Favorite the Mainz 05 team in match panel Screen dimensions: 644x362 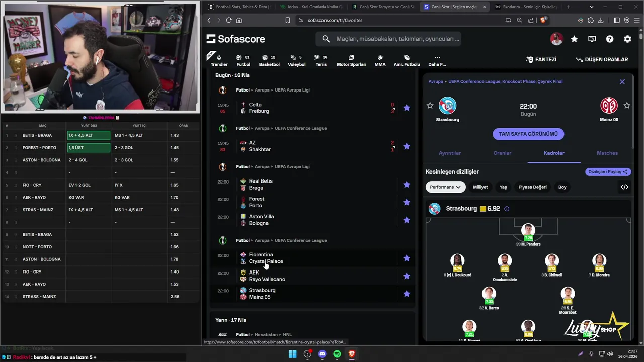(627, 106)
